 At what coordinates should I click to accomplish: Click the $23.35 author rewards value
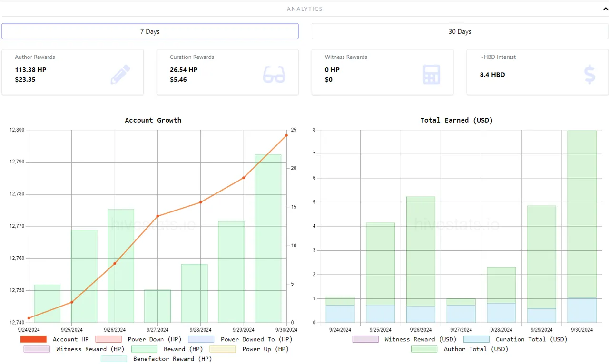click(25, 79)
